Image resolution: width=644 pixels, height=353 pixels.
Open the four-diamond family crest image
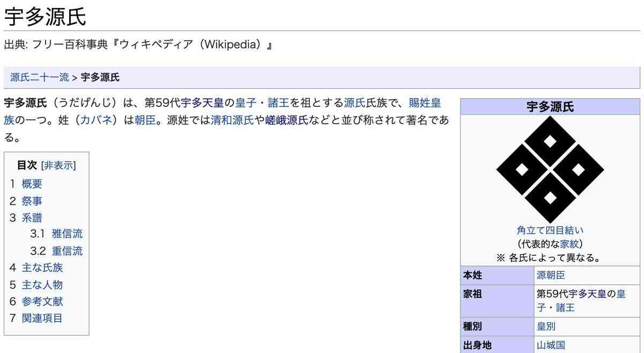550,170
